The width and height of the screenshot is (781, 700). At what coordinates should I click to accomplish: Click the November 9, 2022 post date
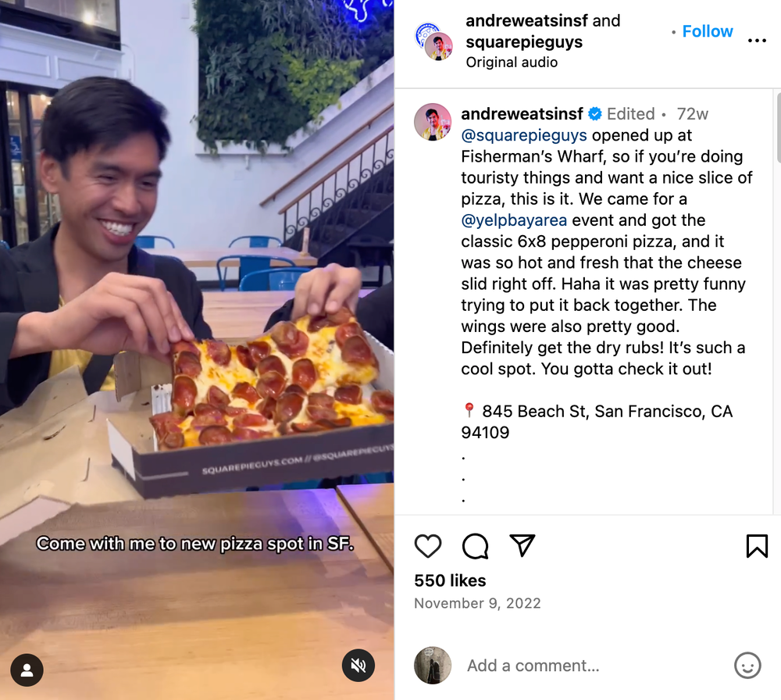(x=477, y=603)
